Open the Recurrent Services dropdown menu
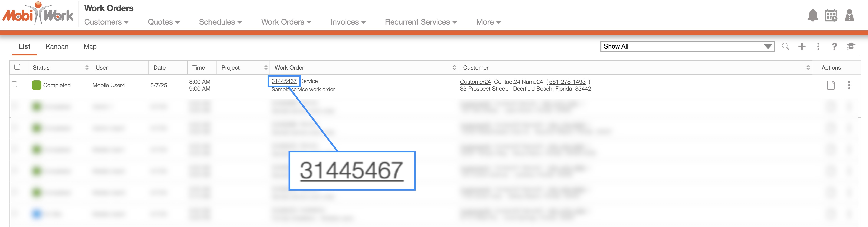 point(421,22)
